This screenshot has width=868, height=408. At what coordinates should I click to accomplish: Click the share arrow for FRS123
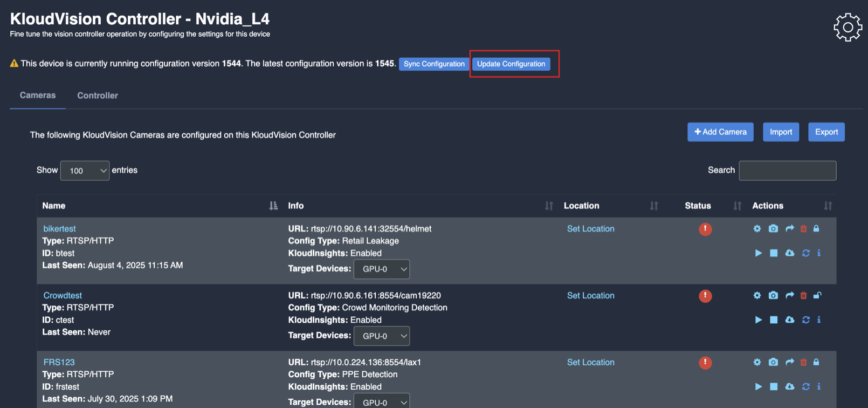pyautogui.click(x=790, y=363)
